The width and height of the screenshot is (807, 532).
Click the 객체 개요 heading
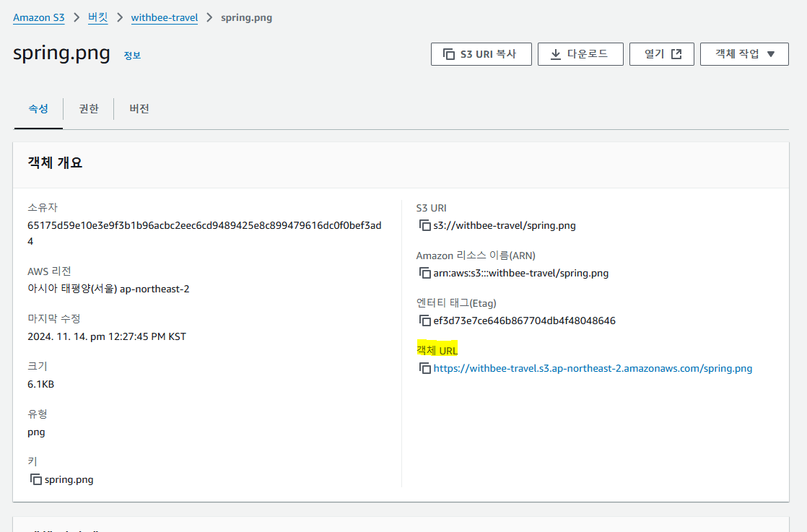[55, 162]
